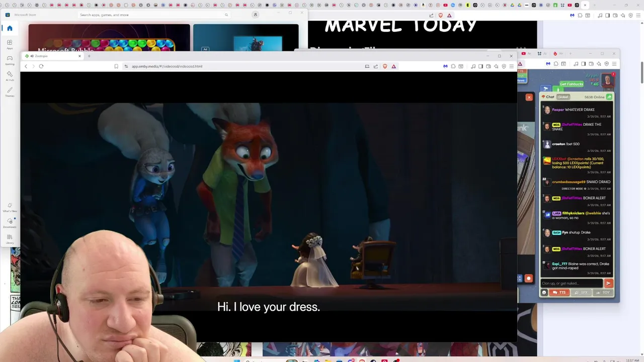Open Apps in Microsoft Store sidebar
644x362 pixels.
[10, 44]
